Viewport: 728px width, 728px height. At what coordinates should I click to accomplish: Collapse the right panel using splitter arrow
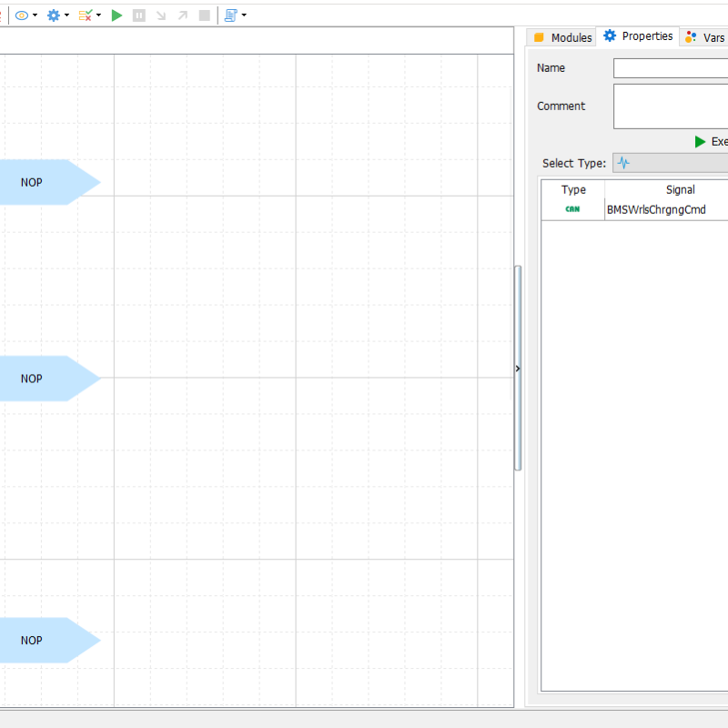[x=518, y=369]
